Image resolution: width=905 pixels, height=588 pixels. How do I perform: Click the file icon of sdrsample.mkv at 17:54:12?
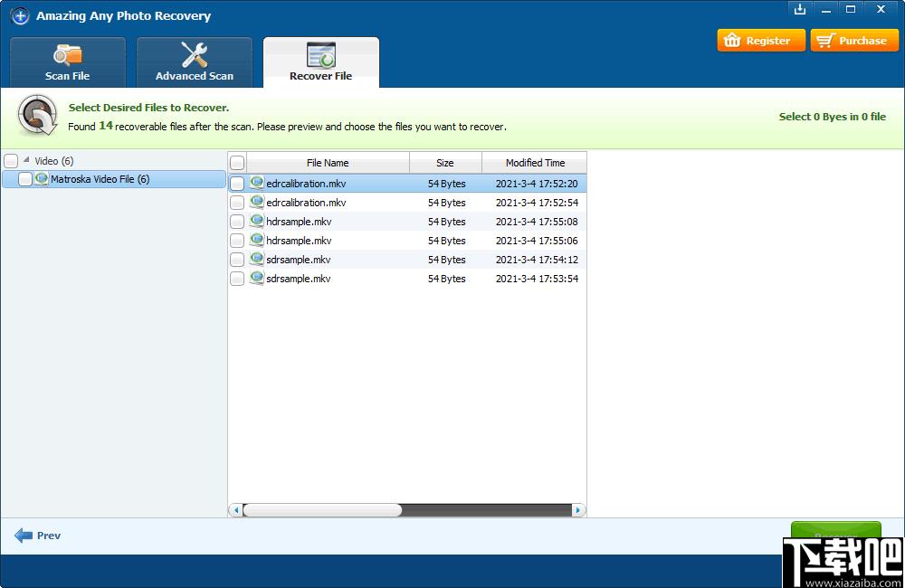point(257,259)
